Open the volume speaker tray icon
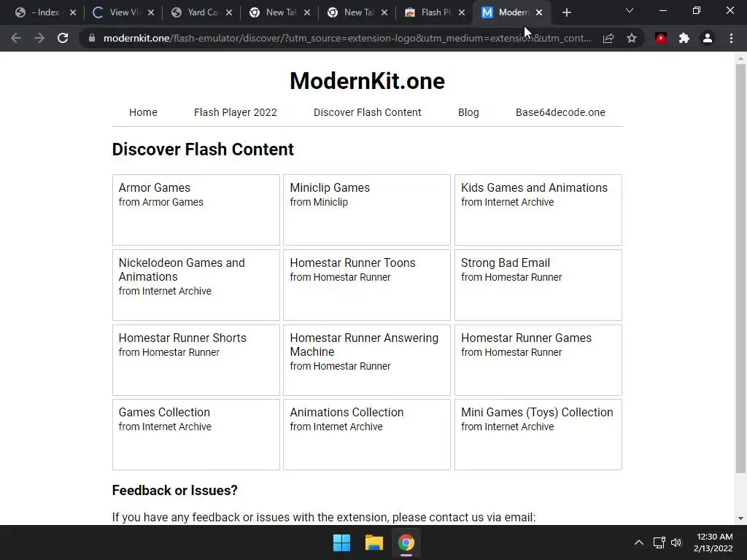Viewport: 747px width, 560px height. 676,542
